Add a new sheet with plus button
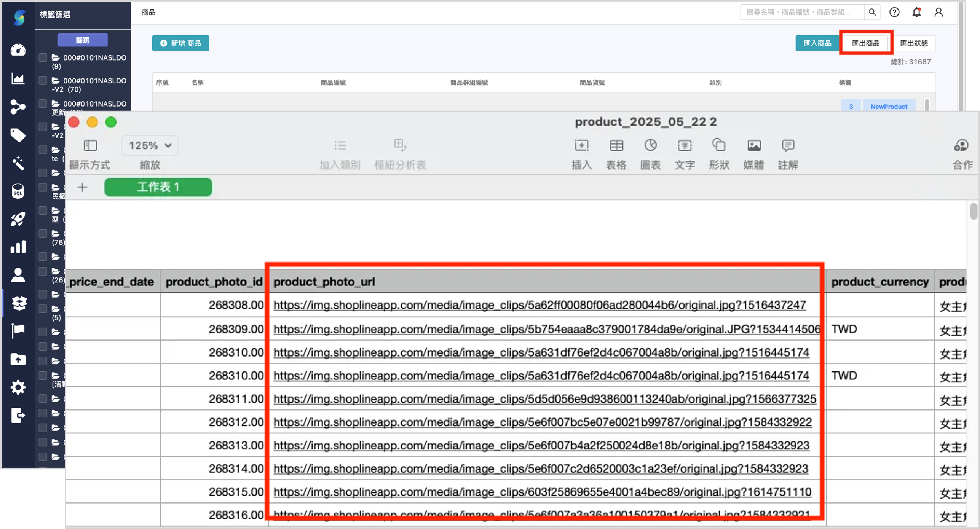This screenshot has height=529, width=980. point(82,187)
